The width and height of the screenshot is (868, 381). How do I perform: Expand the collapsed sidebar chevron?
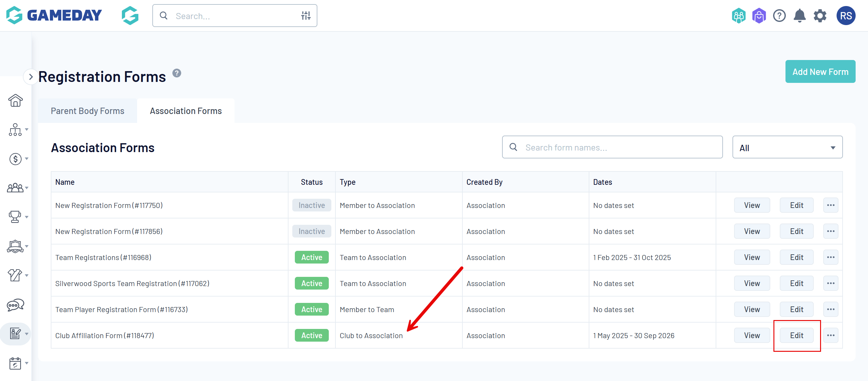[31, 77]
